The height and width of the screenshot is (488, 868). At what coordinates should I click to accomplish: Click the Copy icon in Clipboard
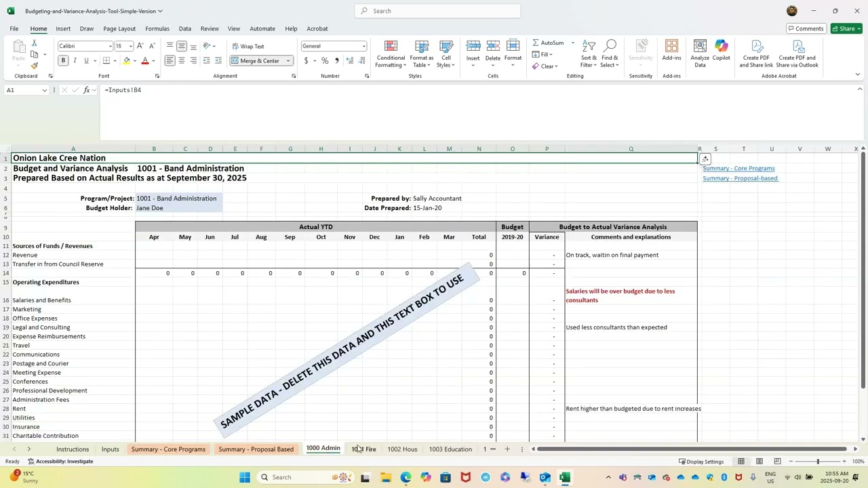35,54
